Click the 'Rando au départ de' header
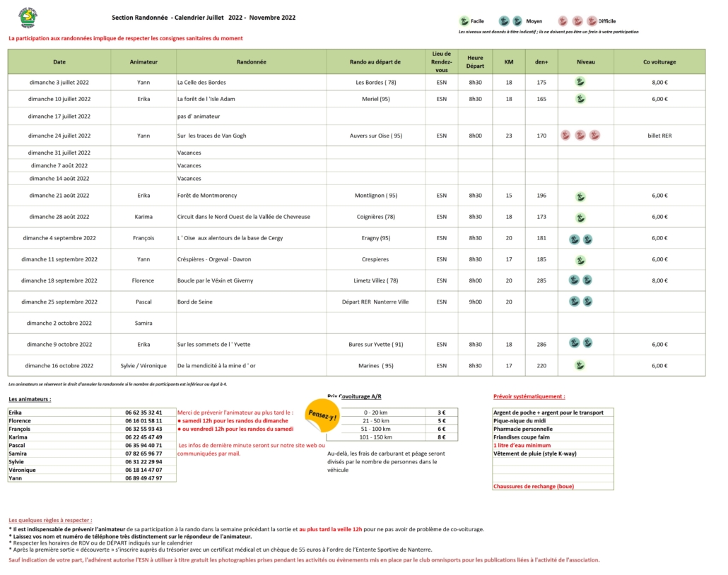 click(375, 61)
